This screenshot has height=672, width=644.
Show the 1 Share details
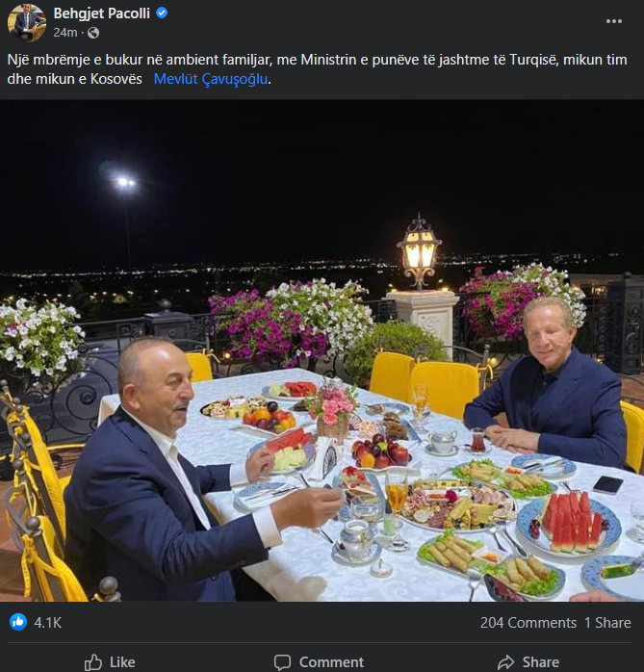pyautogui.click(x=607, y=623)
